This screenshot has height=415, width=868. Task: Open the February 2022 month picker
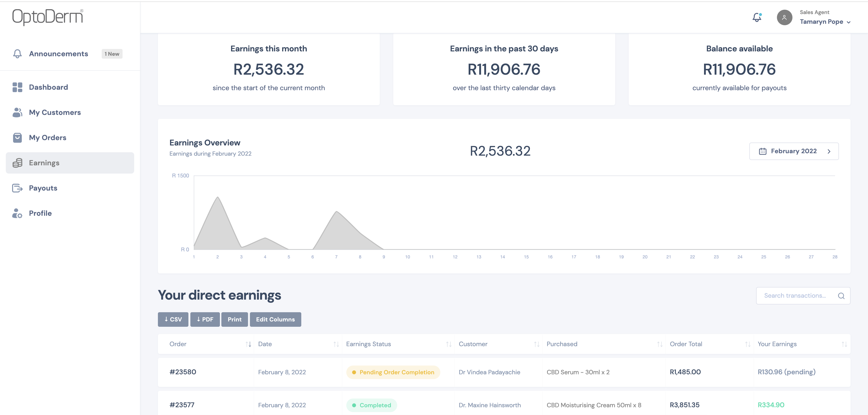[x=794, y=151]
